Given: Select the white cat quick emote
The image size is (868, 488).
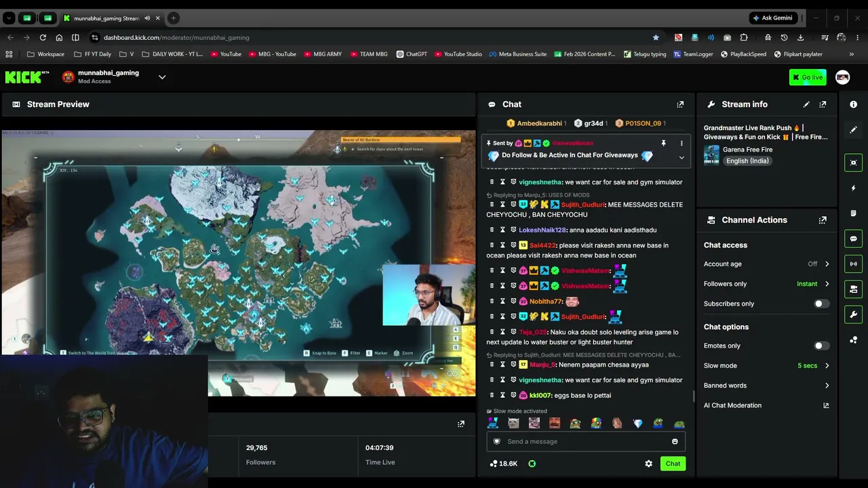Looking at the screenshot, I should point(513,424).
